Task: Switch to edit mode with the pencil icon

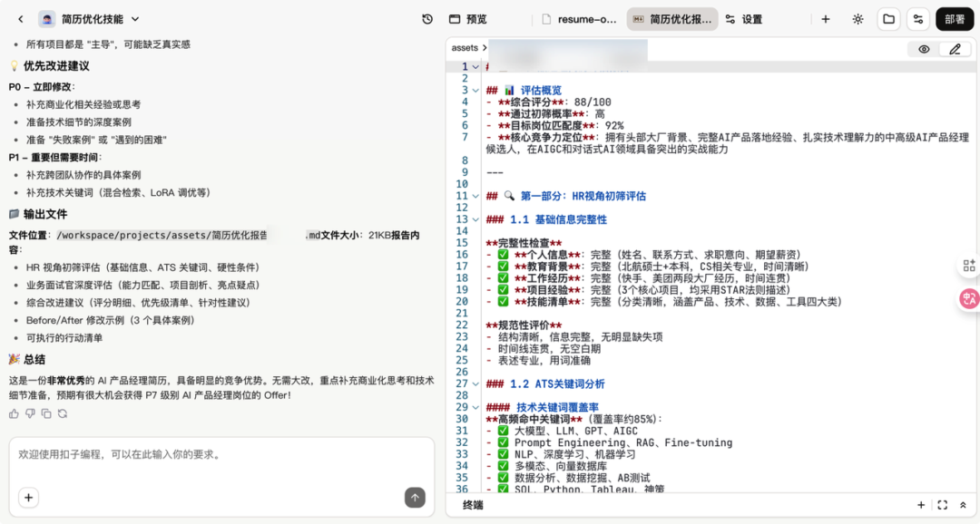Action: [x=955, y=49]
